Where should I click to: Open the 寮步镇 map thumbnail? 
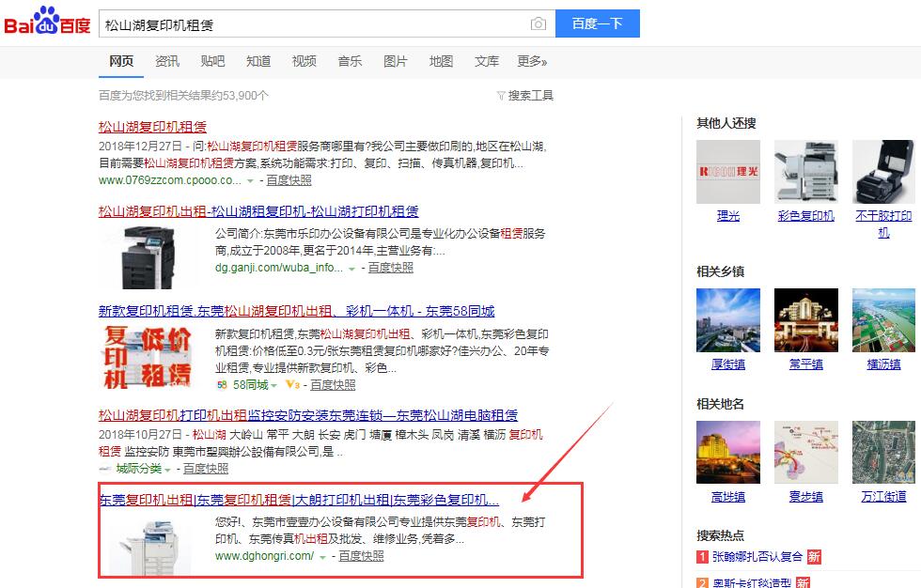pos(805,452)
